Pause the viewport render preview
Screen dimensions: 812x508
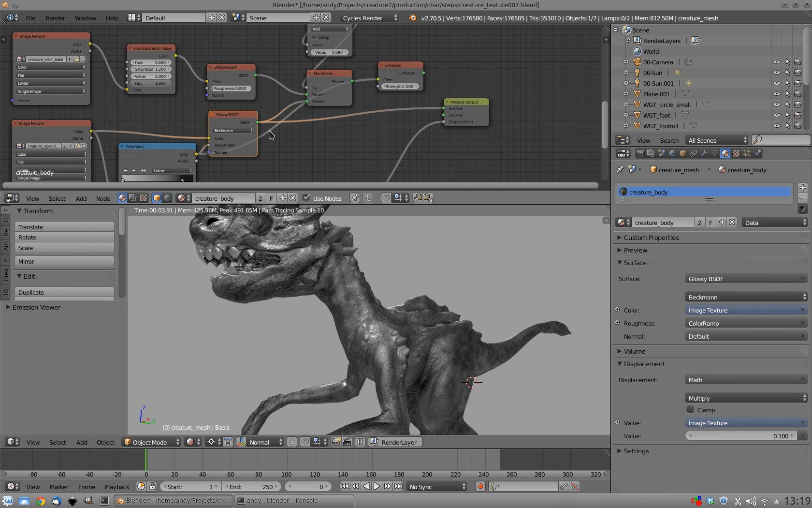point(360,442)
